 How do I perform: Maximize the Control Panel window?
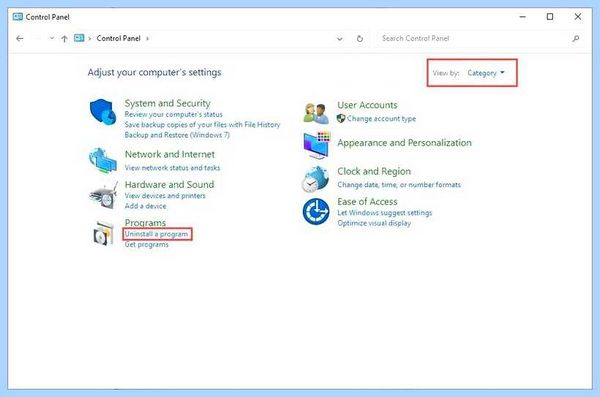(550, 17)
